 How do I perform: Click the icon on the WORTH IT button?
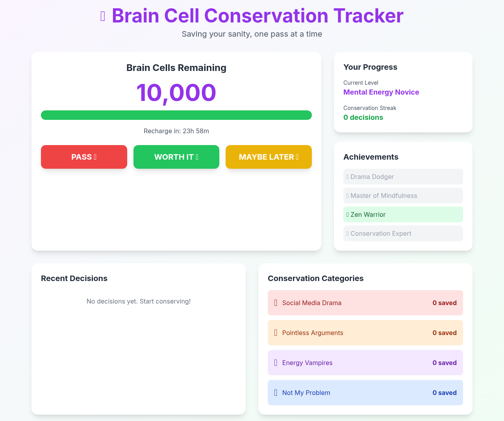(197, 157)
